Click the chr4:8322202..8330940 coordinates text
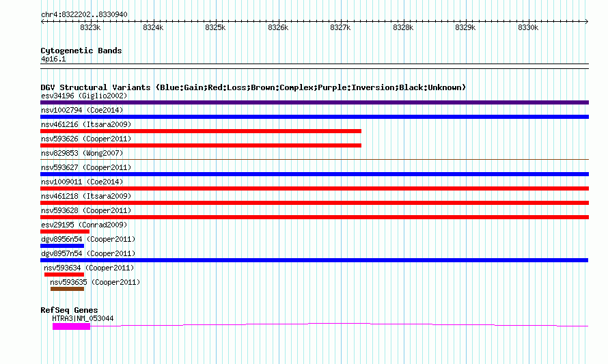This screenshot has width=608, height=364. 84,15
